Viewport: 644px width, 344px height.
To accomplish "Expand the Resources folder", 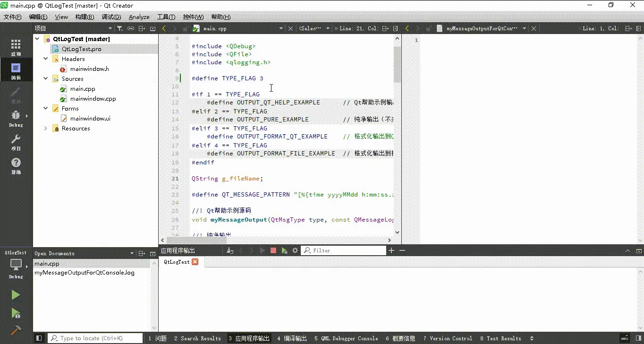I will click(x=46, y=128).
